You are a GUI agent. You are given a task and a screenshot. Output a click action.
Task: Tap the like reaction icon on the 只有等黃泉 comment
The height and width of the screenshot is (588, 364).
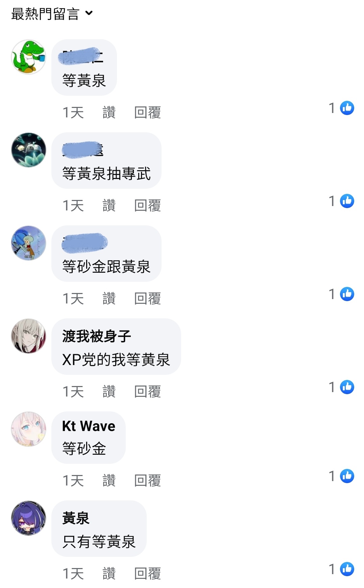pos(347,569)
